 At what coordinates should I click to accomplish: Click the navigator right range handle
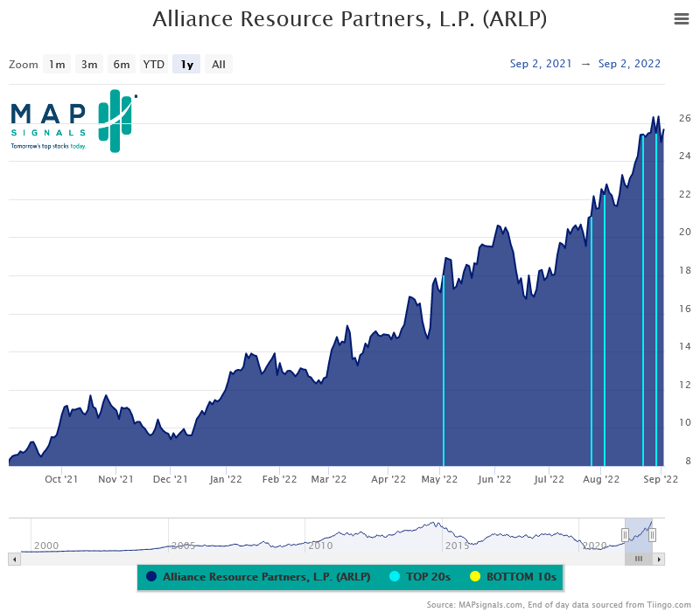652,534
